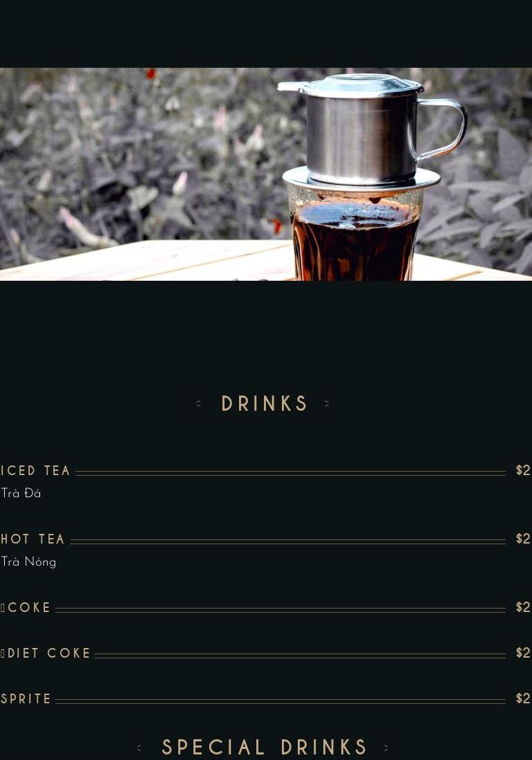The width and height of the screenshot is (532, 760).
Task: Click the $2 price for Sprite
Action: (523, 698)
